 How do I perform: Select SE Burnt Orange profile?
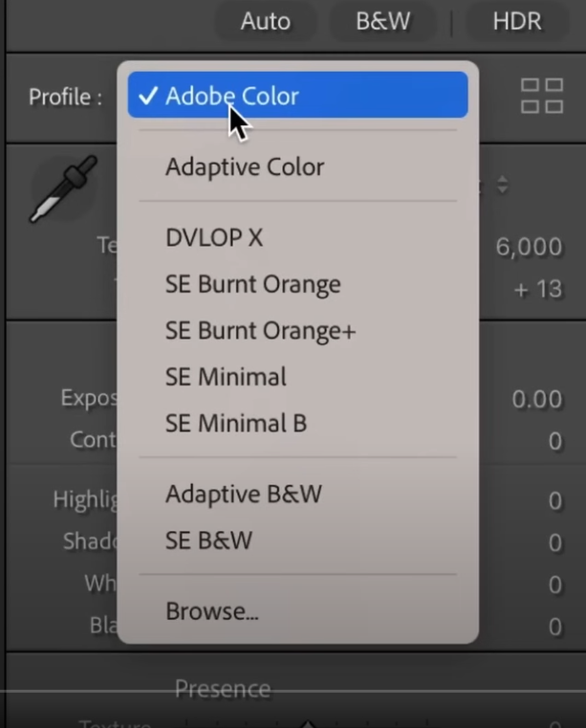tap(298, 284)
